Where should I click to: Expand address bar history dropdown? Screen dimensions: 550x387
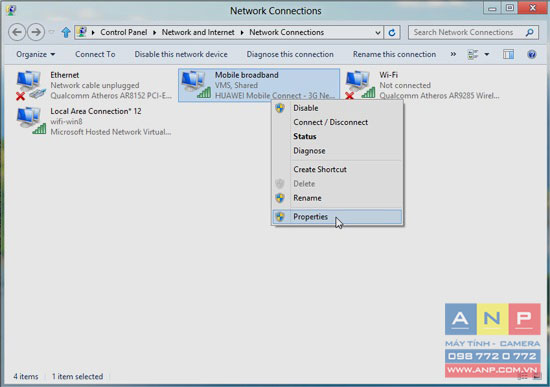click(378, 33)
